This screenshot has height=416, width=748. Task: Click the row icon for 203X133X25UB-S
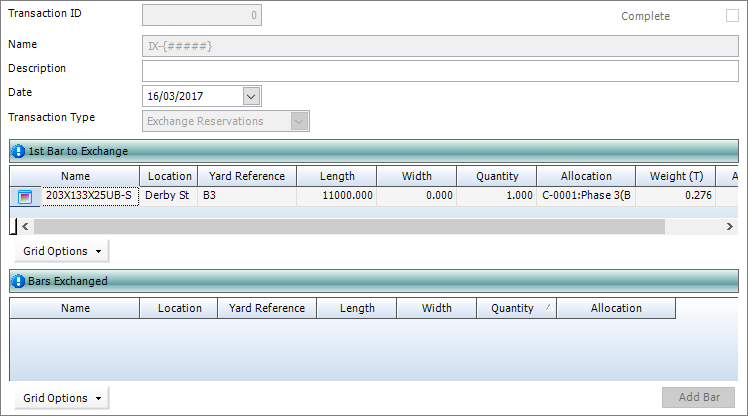click(x=26, y=196)
